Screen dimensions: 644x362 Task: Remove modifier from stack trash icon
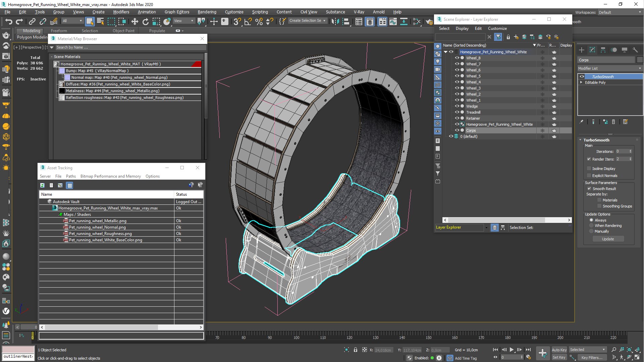613,122
